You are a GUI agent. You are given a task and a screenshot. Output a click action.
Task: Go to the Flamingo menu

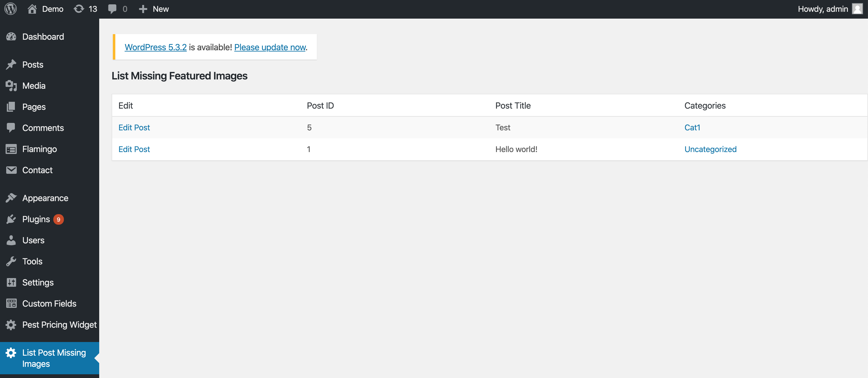[x=39, y=149]
